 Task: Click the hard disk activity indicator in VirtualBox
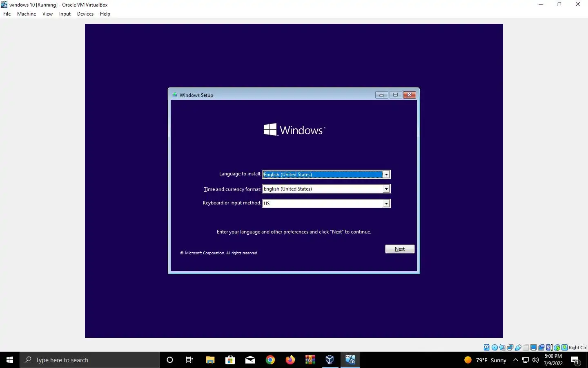tap(486, 348)
